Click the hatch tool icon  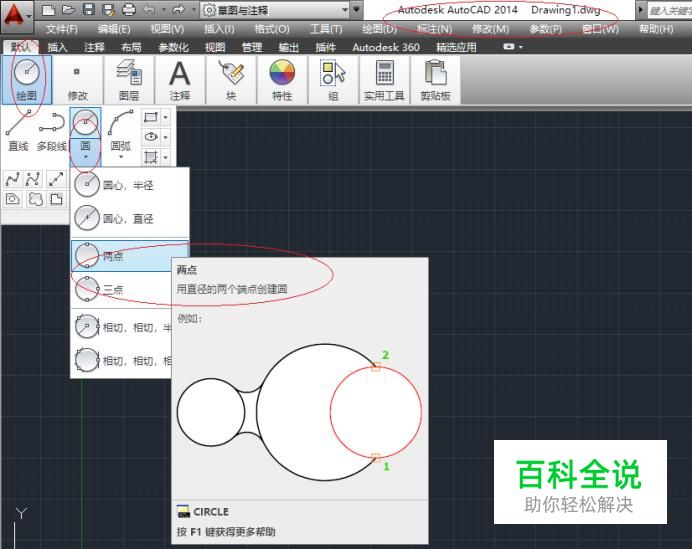click(151, 157)
